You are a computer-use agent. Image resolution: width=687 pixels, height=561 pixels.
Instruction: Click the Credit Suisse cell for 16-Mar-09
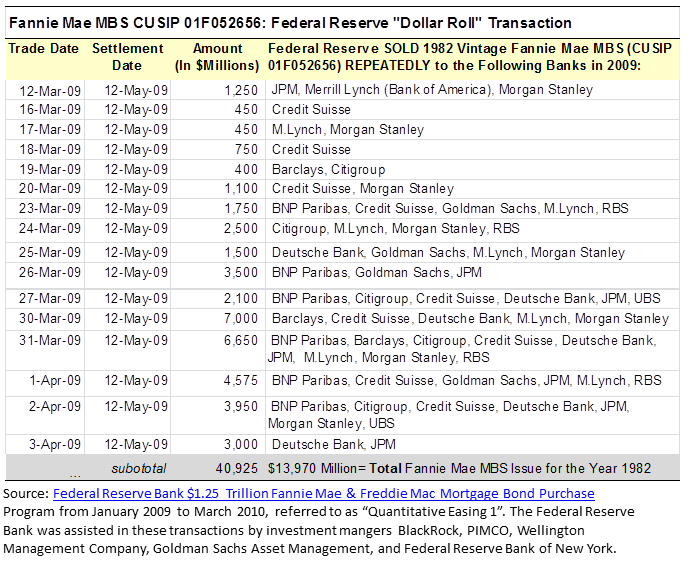tap(311, 110)
